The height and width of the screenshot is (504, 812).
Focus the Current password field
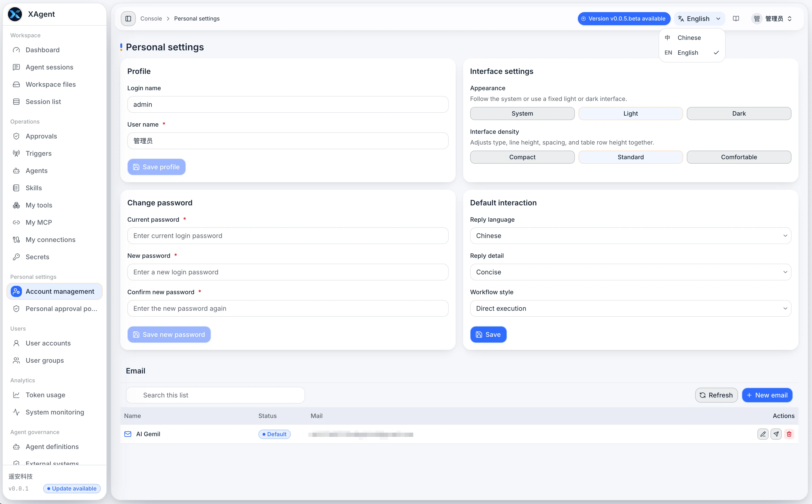click(288, 236)
